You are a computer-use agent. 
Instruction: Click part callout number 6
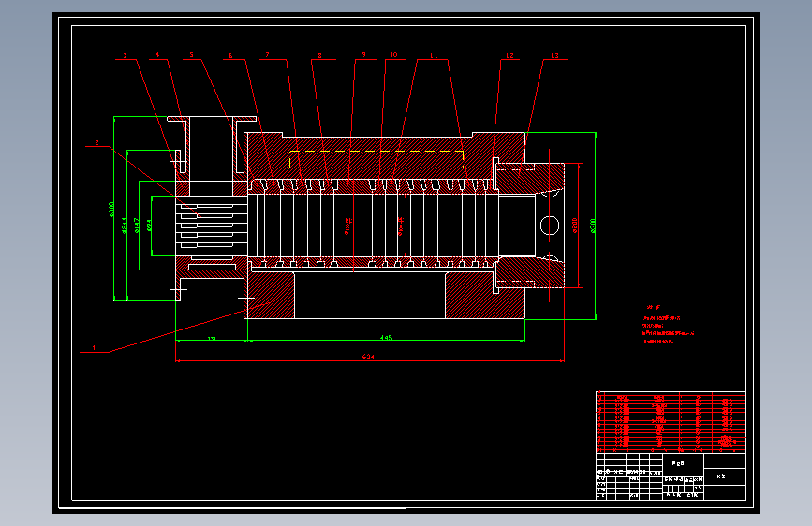(230, 55)
